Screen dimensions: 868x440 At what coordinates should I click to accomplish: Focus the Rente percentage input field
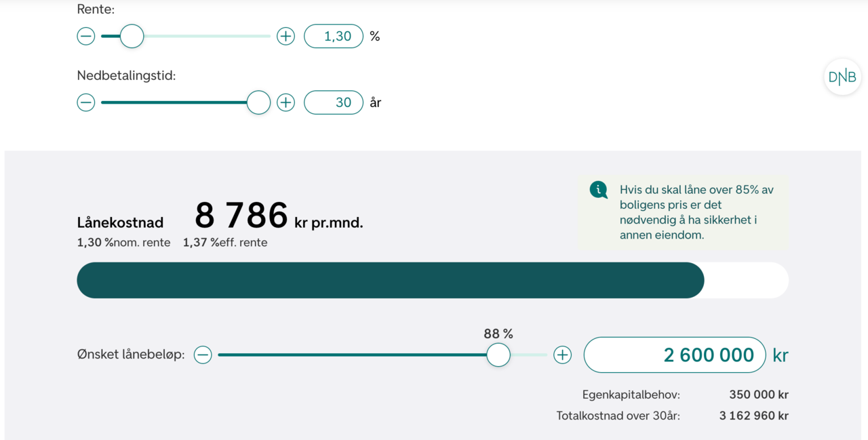coord(334,36)
